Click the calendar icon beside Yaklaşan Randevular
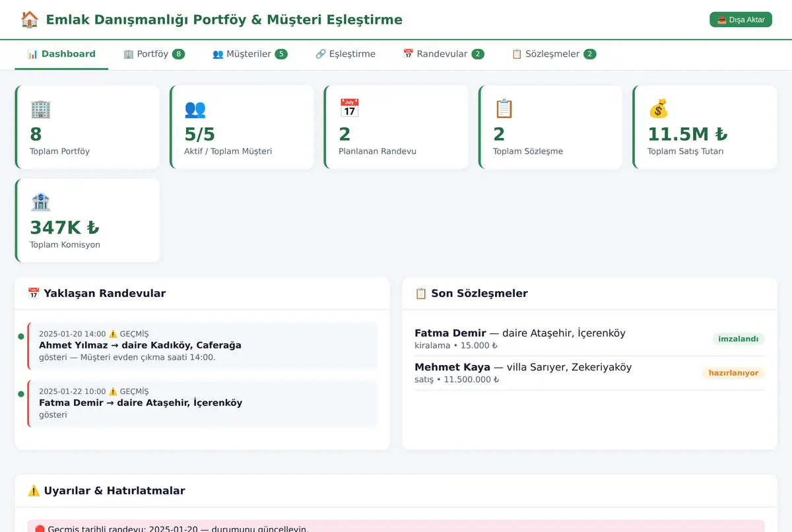 [34, 294]
